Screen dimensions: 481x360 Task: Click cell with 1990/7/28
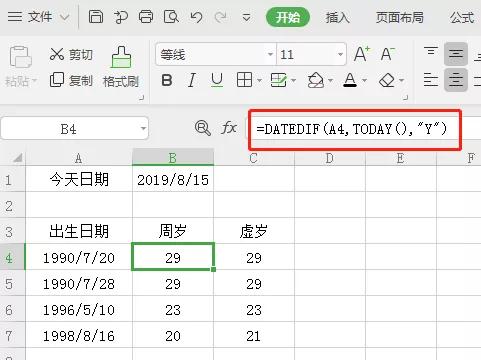tap(79, 284)
